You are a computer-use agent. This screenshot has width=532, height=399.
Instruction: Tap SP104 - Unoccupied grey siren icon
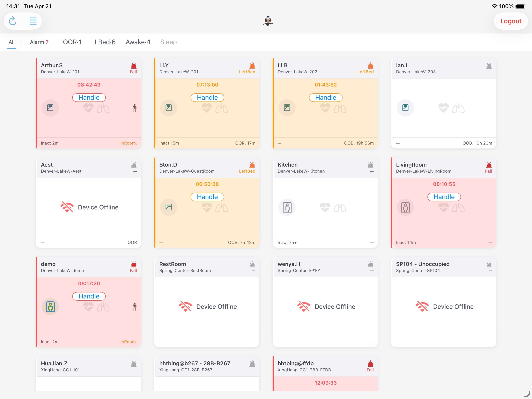[489, 264]
